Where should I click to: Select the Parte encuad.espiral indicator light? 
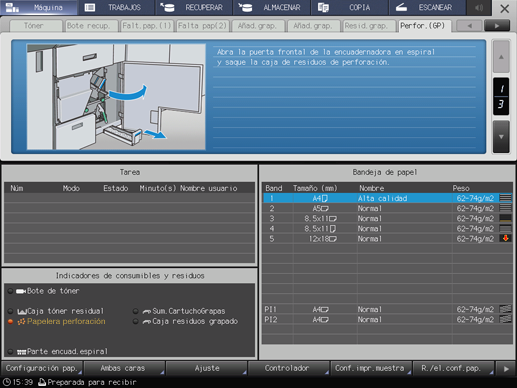(10, 352)
